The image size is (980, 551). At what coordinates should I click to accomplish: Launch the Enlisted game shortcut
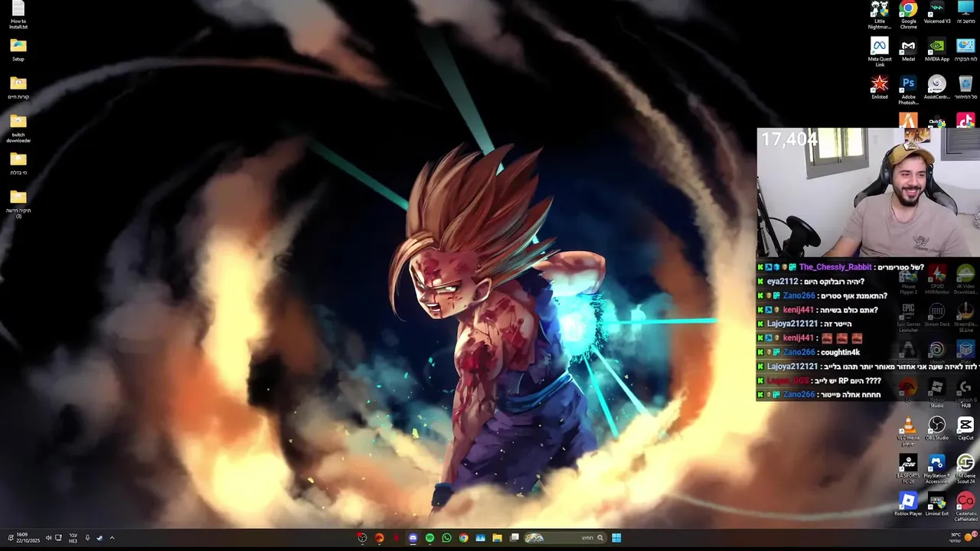point(880,87)
